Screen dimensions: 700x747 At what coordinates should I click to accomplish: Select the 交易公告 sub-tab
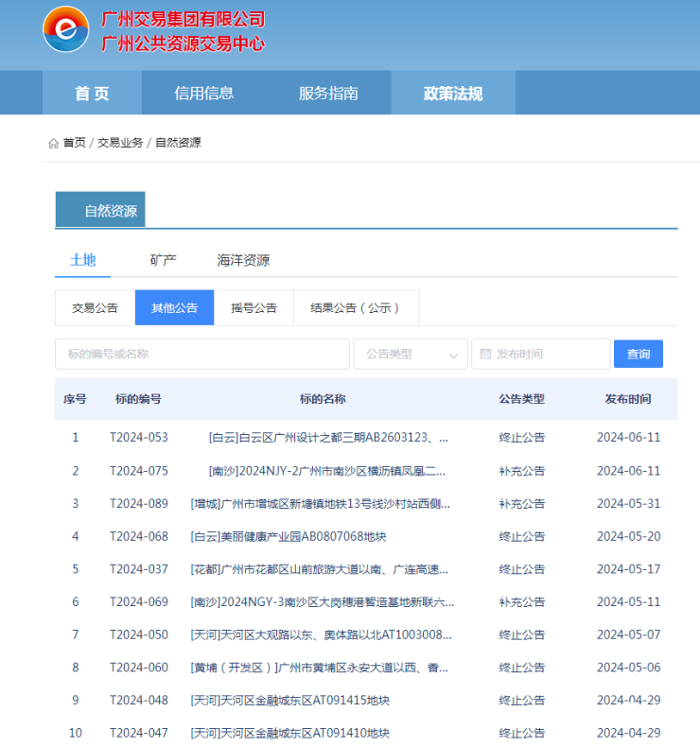coord(95,307)
